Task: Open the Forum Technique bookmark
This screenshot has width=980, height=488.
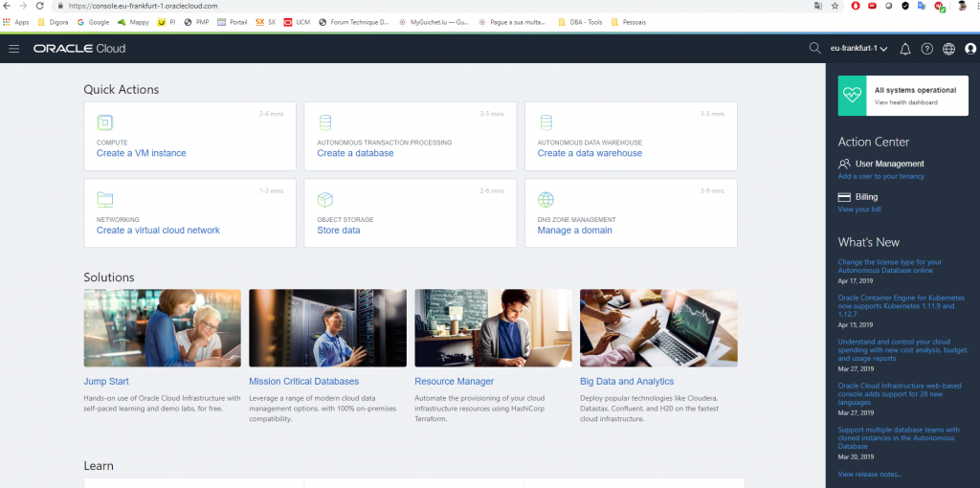Action: pyautogui.click(x=354, y=22)
